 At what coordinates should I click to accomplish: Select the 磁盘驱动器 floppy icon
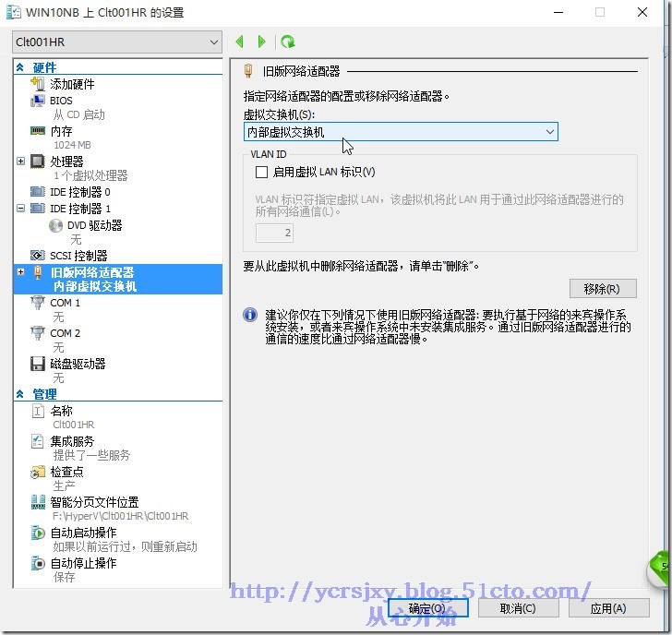coord(38,364)
